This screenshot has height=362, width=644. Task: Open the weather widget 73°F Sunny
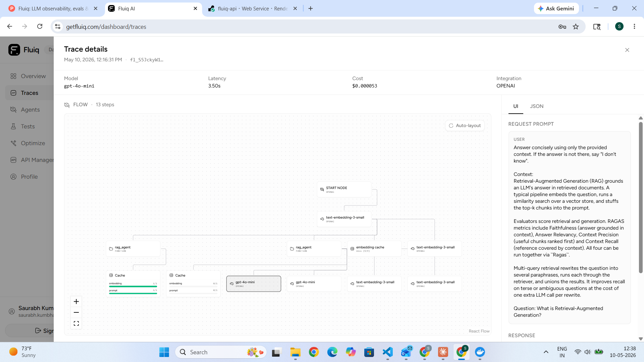pos(23,352)
